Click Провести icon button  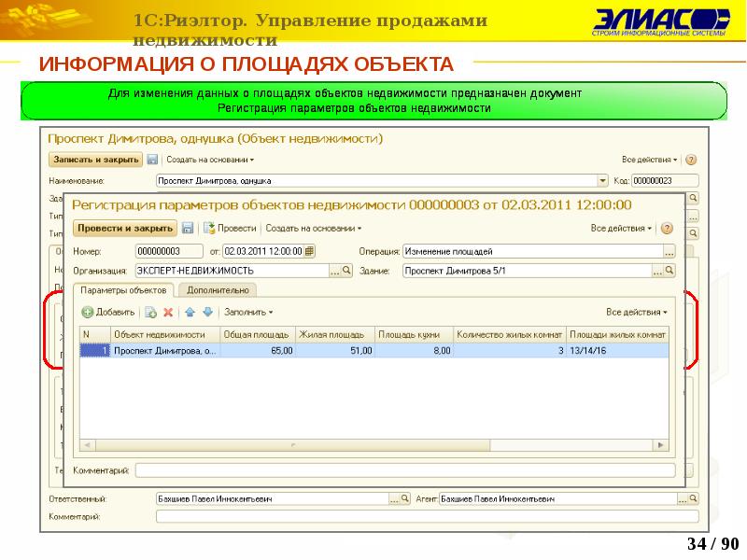coord(230,228)
